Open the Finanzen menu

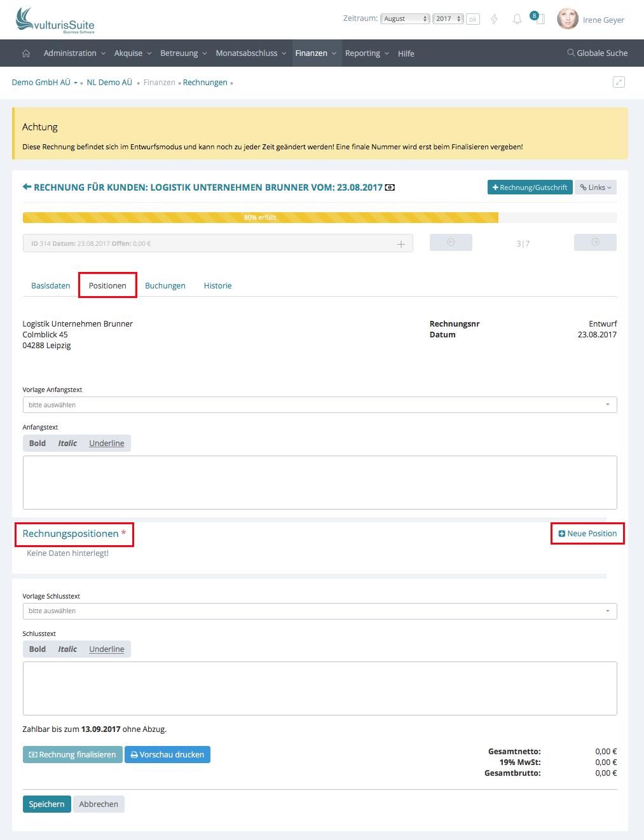point(315,53)
